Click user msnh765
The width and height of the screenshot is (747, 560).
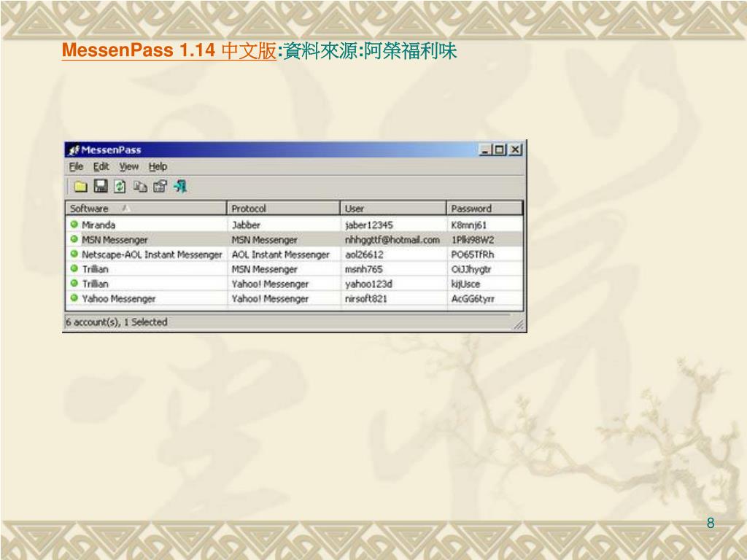point(363,269)
